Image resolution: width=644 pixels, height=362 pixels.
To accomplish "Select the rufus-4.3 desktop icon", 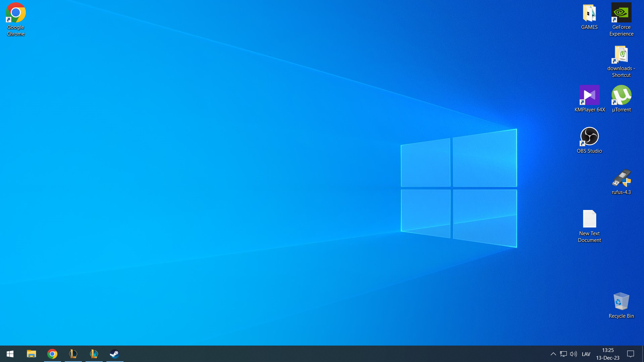I will coord(621,182).
